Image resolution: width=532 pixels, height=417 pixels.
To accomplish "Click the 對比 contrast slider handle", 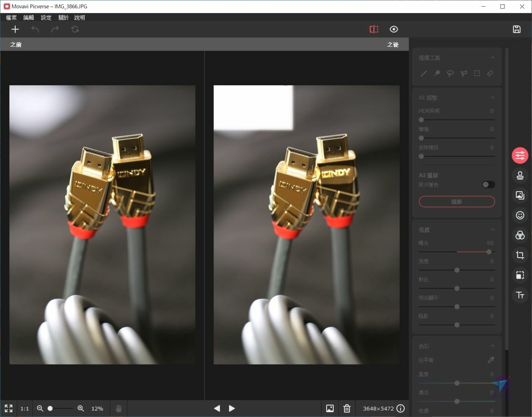I will pyautogui.click(x=457, y=288).
